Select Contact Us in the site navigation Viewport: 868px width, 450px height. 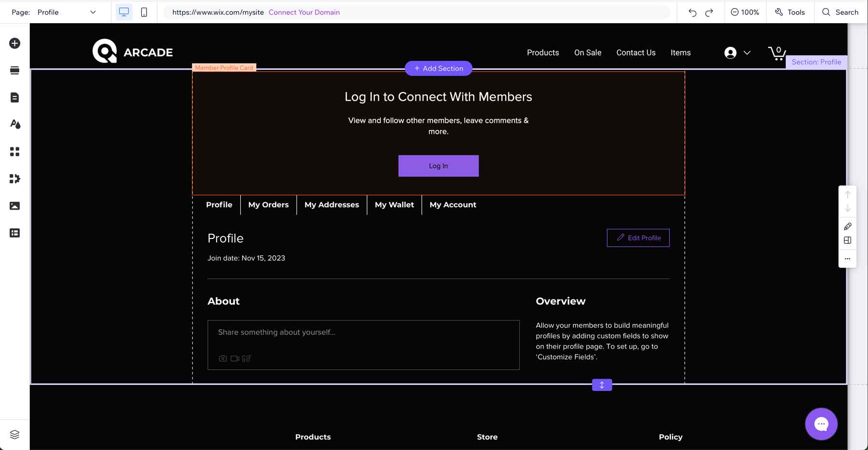[636, 53]
